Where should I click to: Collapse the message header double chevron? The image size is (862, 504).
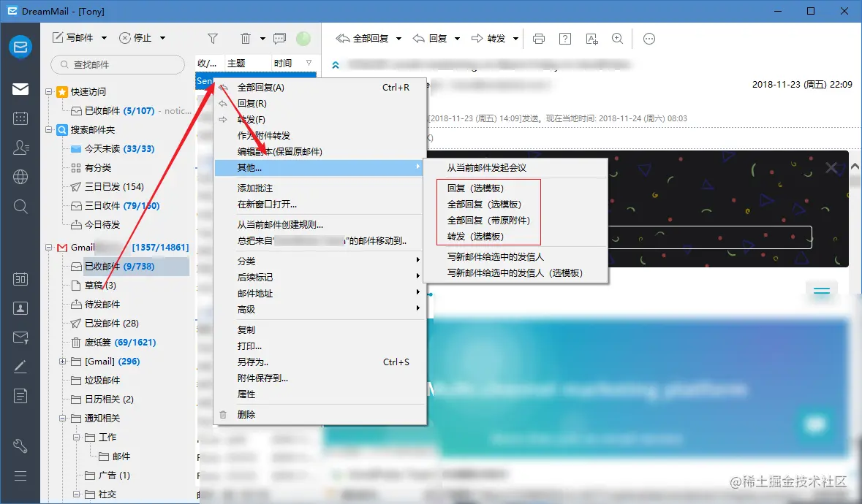tap(336, 65)
